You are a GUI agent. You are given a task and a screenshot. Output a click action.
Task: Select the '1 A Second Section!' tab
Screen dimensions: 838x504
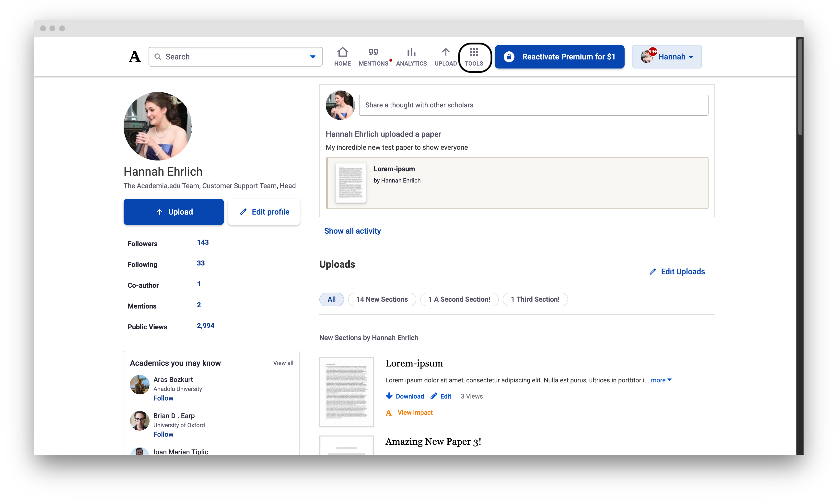click(459, 299)
